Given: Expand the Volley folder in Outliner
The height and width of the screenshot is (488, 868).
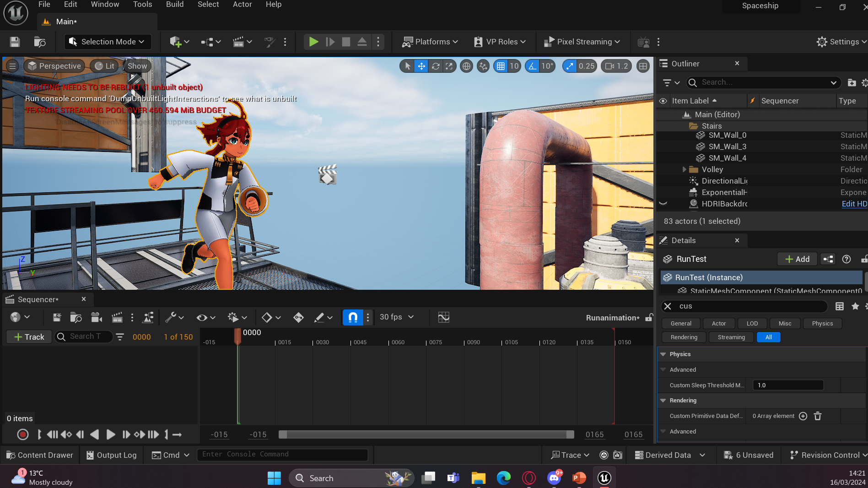Looking at the screenshot, I should pos(685,169).
